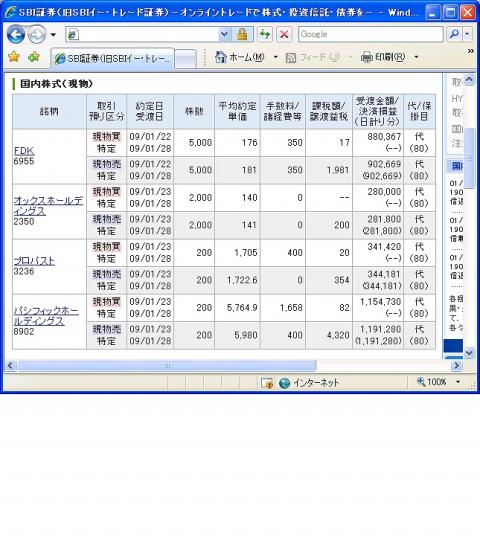Viewport: 480px width, 551px height.
Task: Click the vertical scrollbar down arrow
Action: (469, 352)
